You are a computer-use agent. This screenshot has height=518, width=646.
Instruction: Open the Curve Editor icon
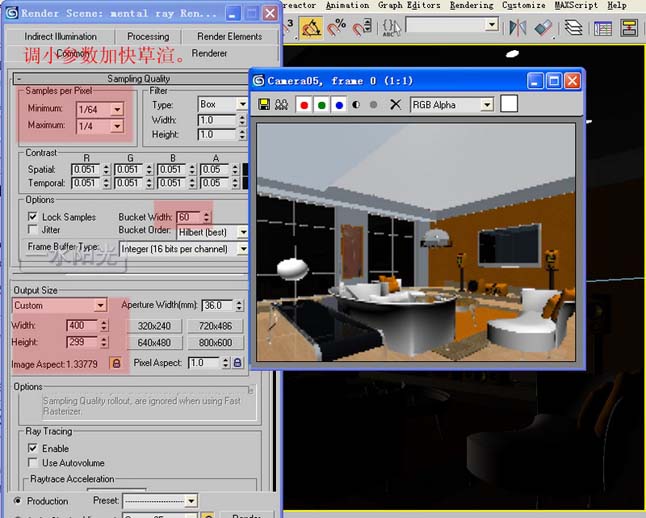603,29
